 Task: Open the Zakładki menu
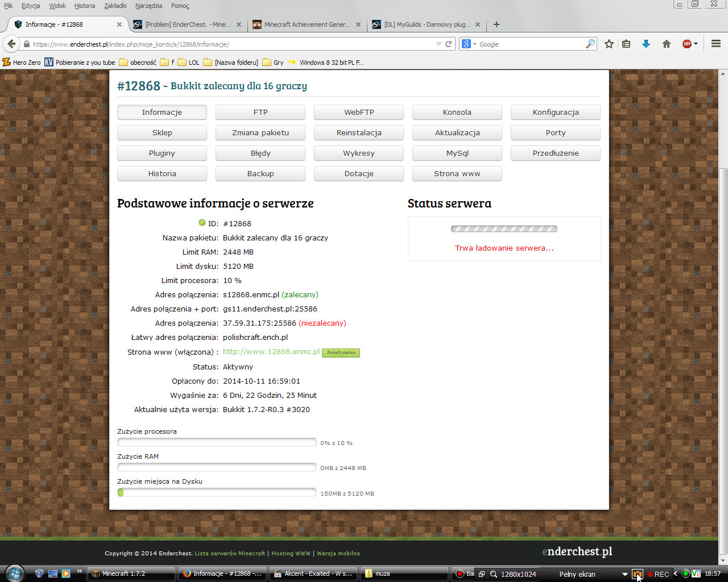(x=115, y=6)
